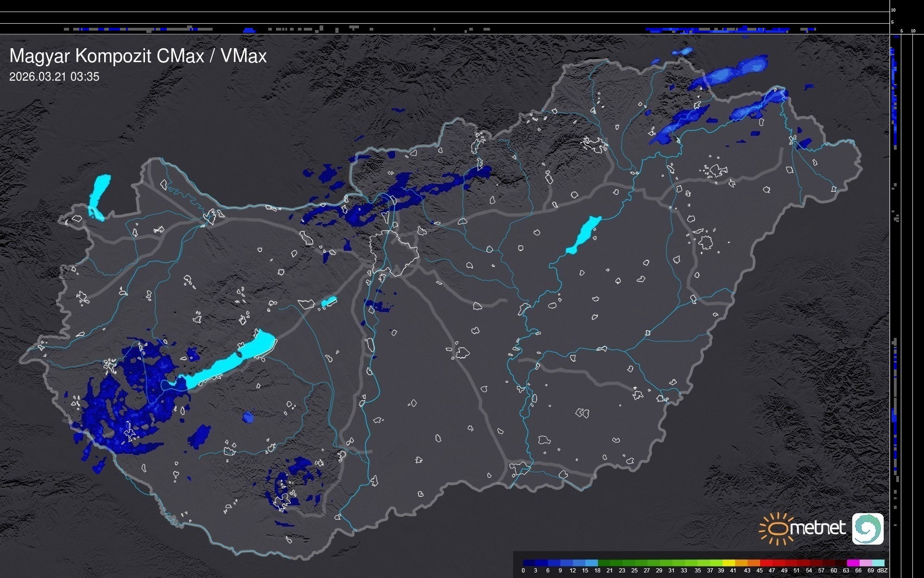Viewport: 924px width, 578px height.
Task: Click the magenta 63 dBZ color swatch
Action: pos(852,563)
